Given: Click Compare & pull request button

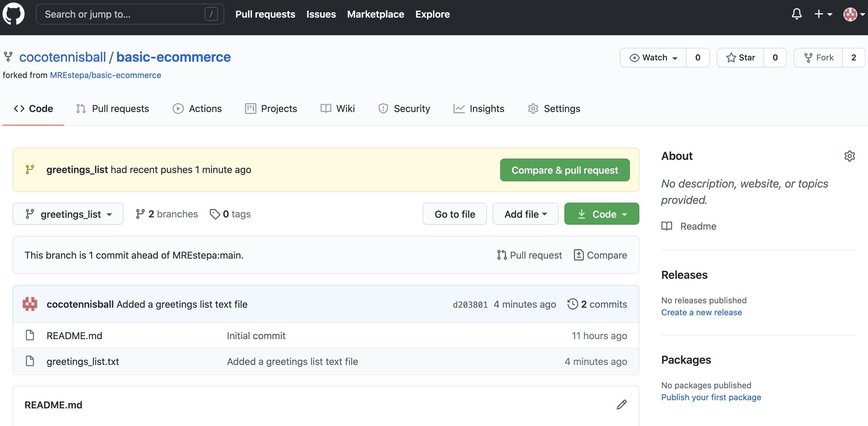Looking at the screenshot, I should click(565, 170).
